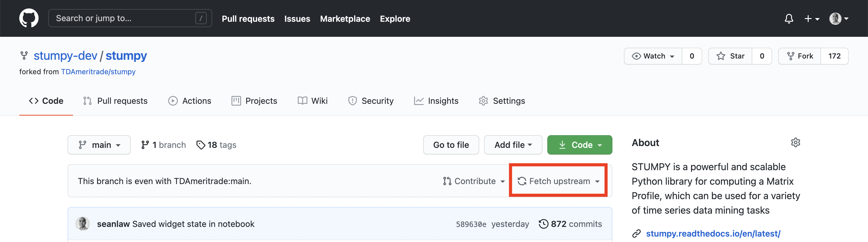Open Issues in top navigation
Screen dimensions: 868x242
coord(297,19)
